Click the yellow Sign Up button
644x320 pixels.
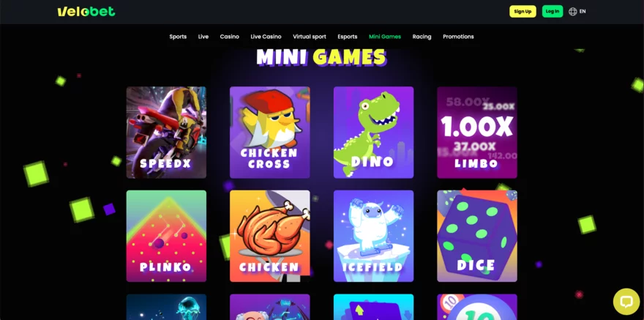pyautogui.click(x=523, y=12)
